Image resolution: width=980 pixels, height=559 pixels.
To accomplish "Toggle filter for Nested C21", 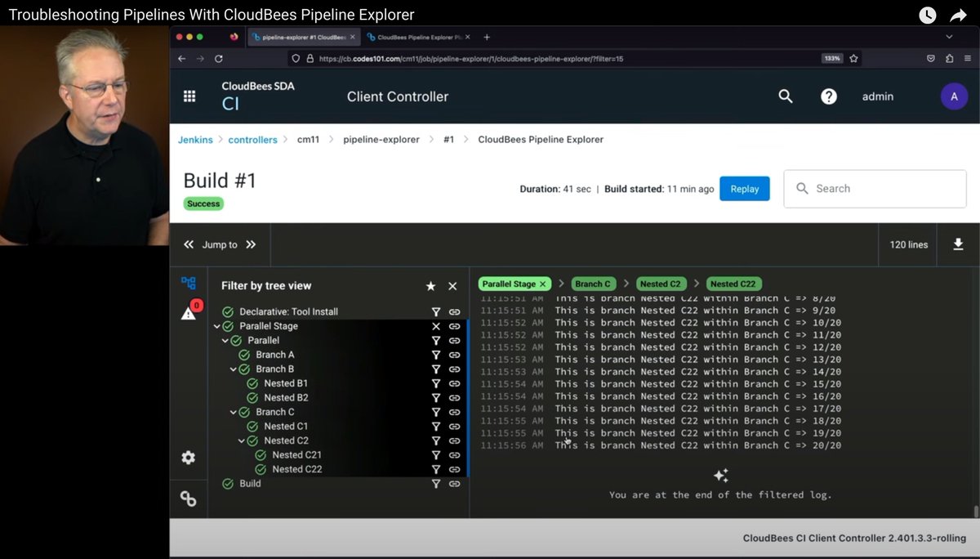I will [436, 455].
